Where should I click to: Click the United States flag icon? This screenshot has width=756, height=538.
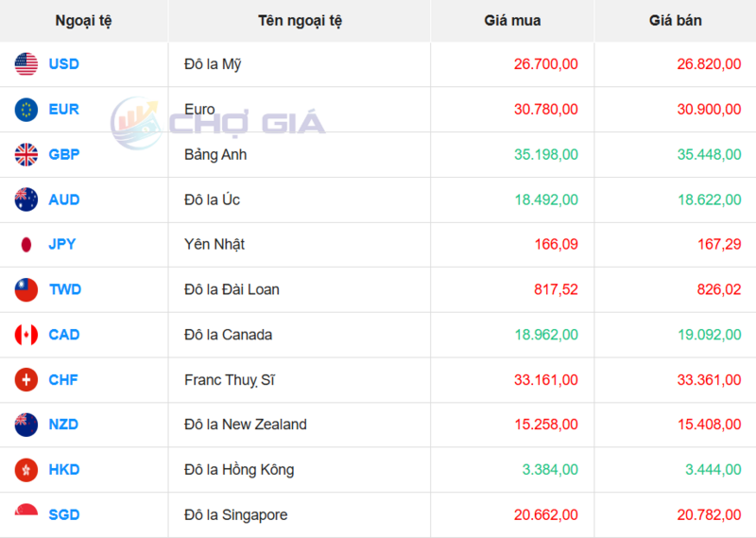pyautogui.click(x=26, y=64)
